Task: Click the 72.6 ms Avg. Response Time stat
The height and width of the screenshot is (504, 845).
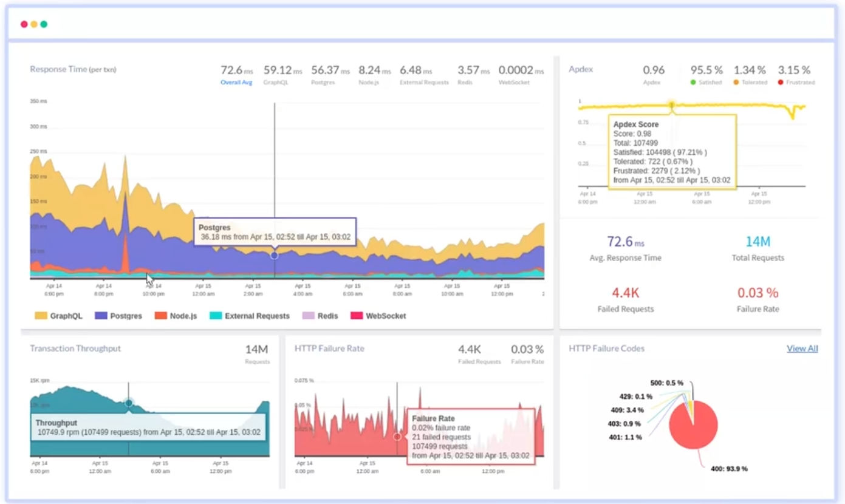Action: pyautogui.click(x=625, y=248)
